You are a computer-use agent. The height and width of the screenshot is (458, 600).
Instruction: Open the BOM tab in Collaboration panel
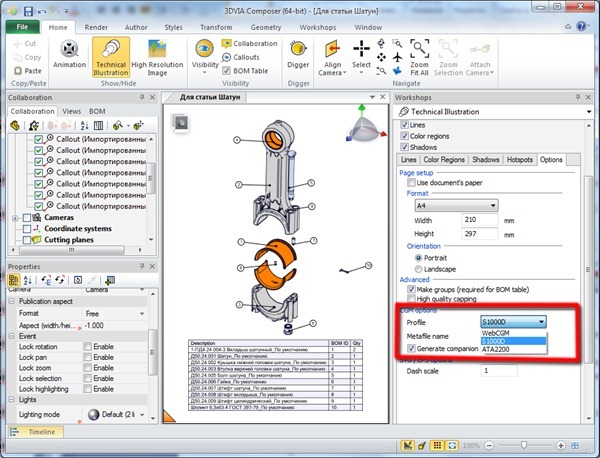coord(97,111)
